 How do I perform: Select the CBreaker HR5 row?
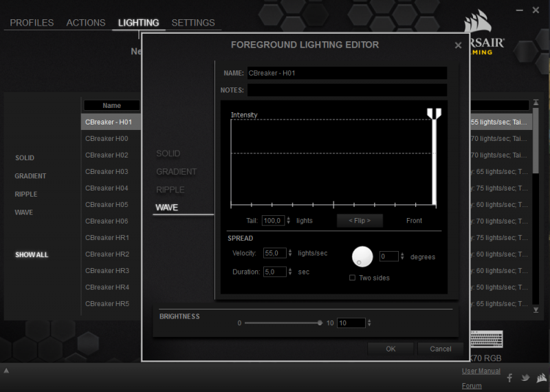pyautogui.click(x=111, y=303)
